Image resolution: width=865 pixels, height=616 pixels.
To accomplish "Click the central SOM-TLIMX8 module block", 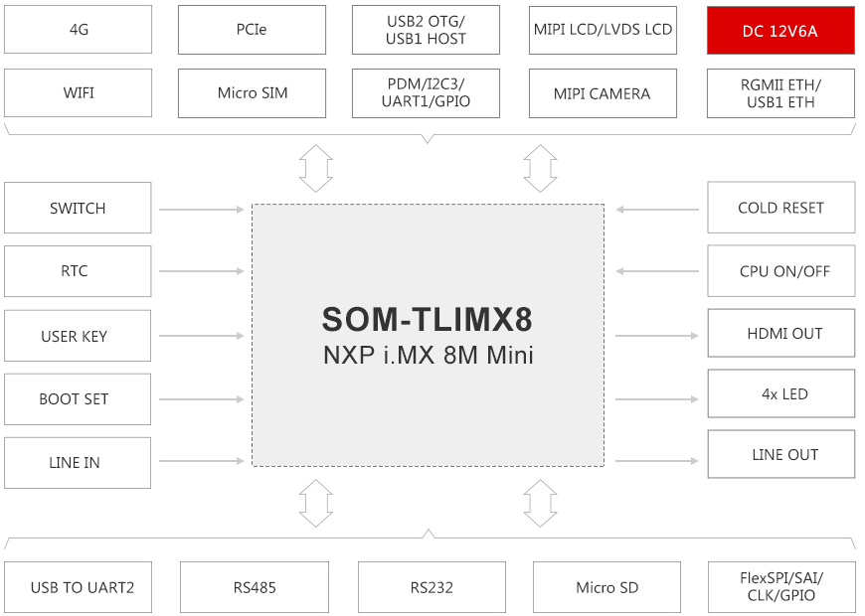I will point(428,335).
